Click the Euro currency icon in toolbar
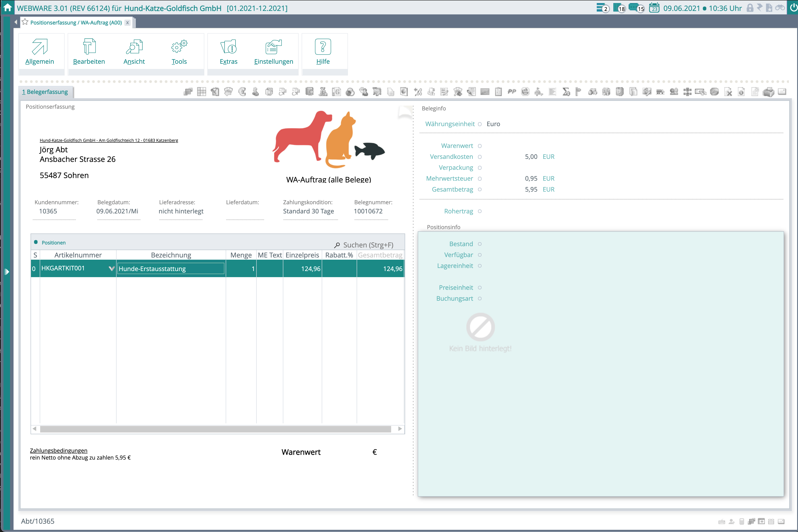798x532 pixels. tap(242, 92)
